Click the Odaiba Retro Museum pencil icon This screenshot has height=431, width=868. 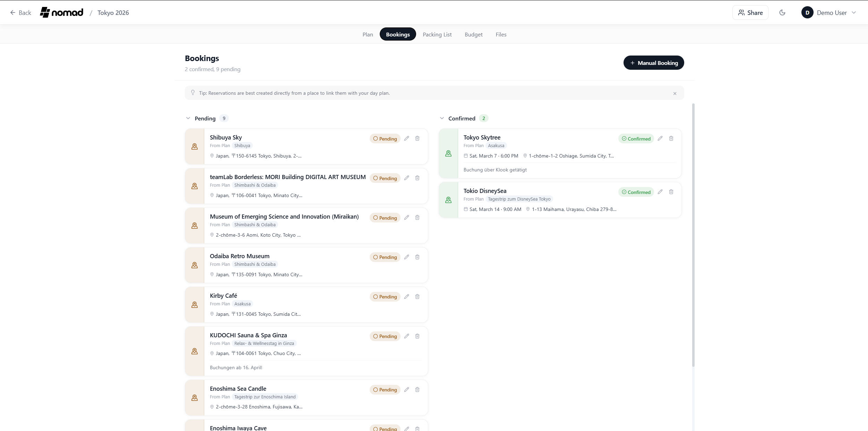tap(406, 257)
